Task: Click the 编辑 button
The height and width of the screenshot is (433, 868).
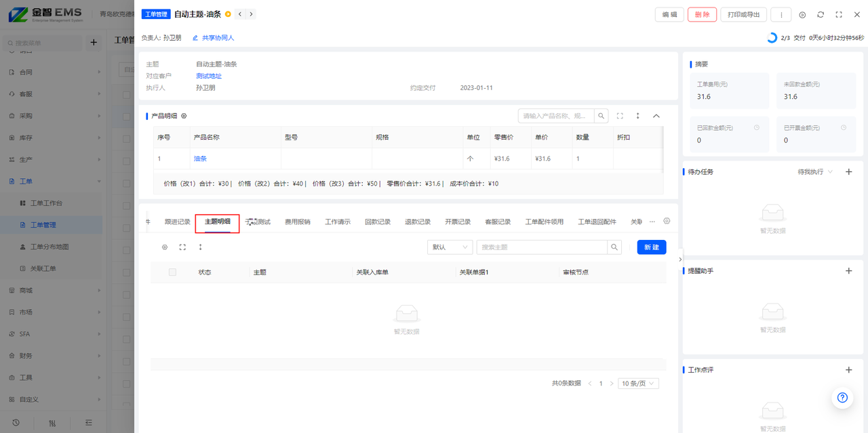Action: coord(669,15)
